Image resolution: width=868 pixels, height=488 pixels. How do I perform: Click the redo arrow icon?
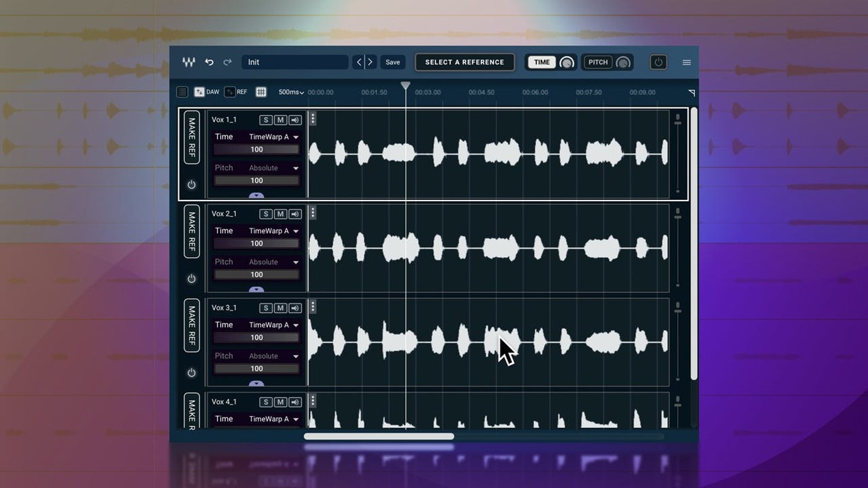tap(228, 62)
